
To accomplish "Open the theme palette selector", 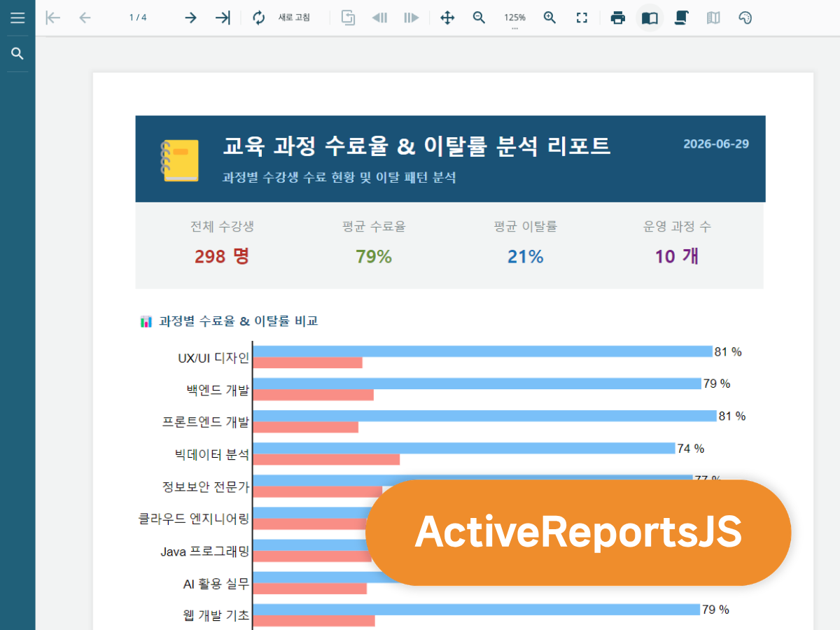I will pos(745,17).
